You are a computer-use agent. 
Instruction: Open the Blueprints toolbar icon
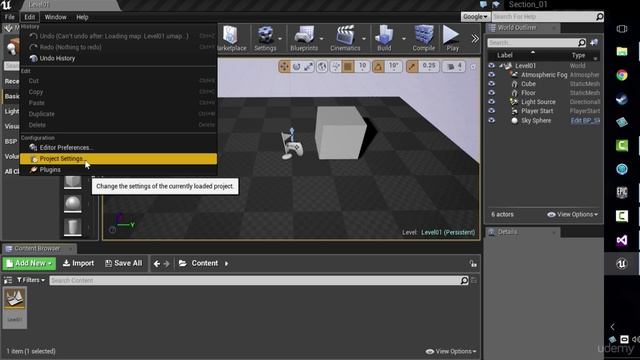[304, 38]
